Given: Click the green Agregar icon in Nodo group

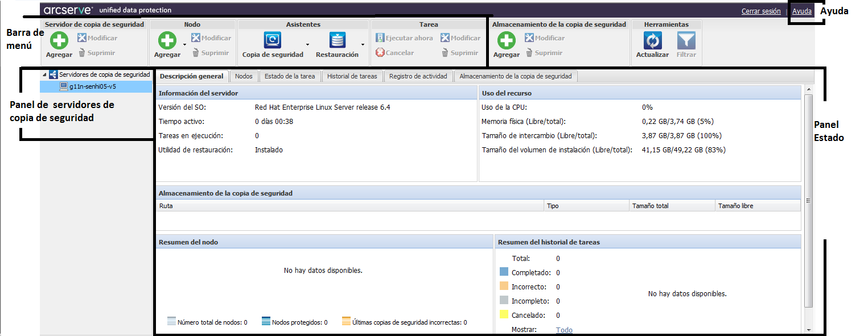Looking at the screenshot, I should [x=167, y=41].
